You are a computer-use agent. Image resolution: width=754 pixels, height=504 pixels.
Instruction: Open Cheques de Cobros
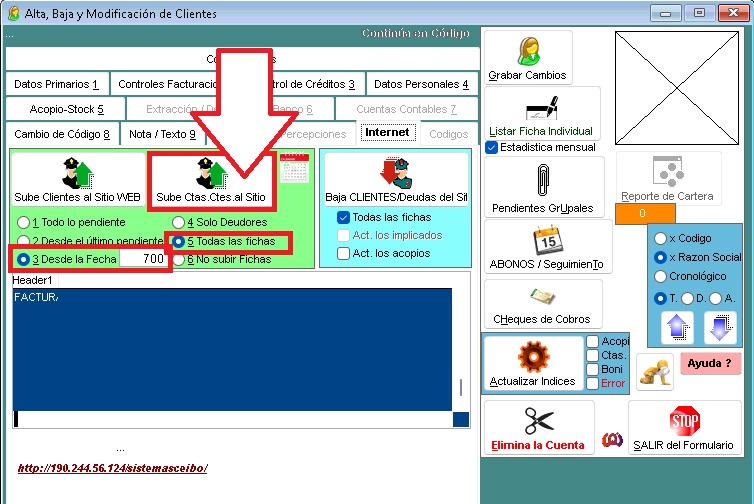coord(543,304)
